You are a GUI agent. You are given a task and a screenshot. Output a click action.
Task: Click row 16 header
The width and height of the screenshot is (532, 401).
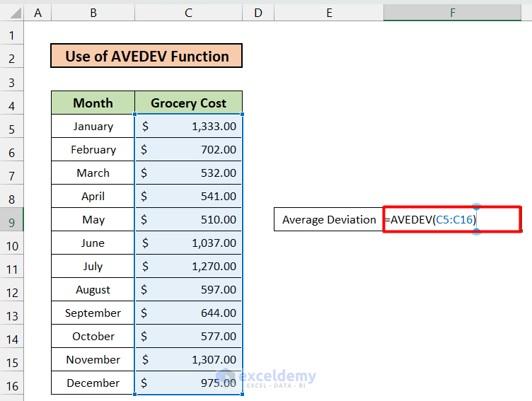tap(12, 386)
